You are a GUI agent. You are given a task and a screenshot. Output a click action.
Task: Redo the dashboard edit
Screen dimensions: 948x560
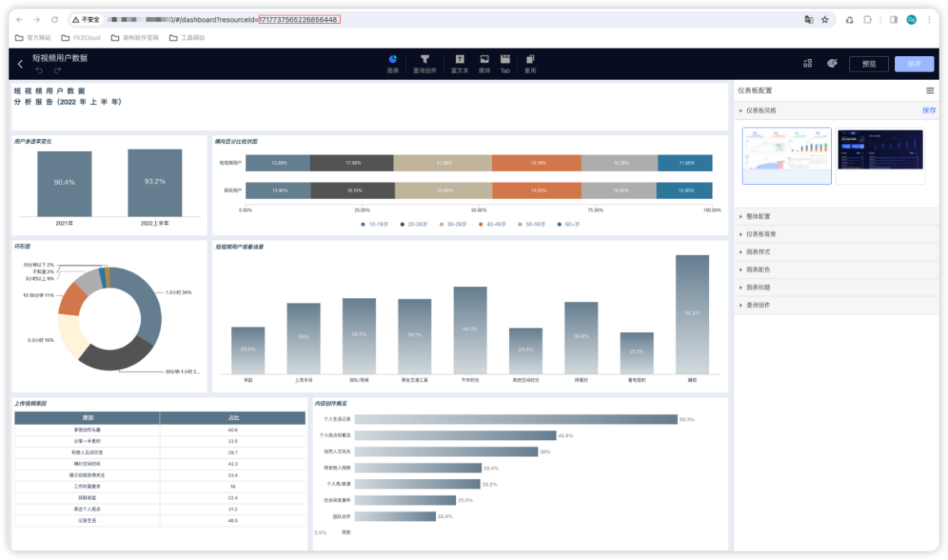pos(58,71)
